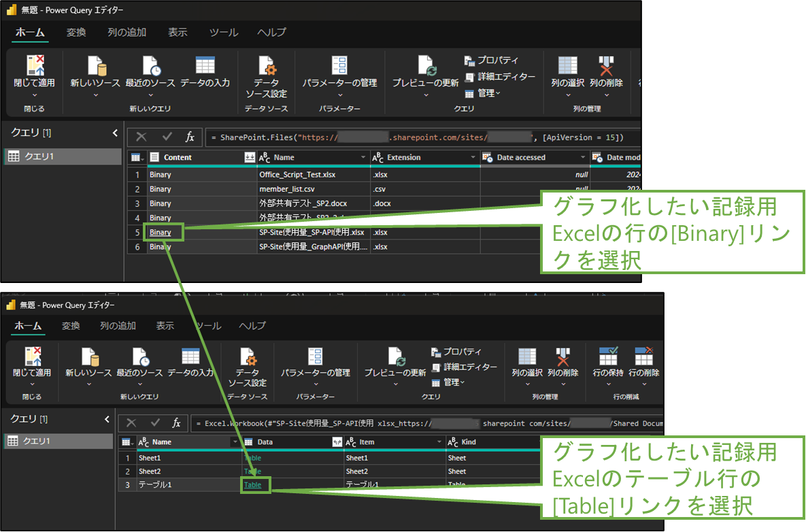
Task: Open データソース設定 in lower window
Action: pos(248,367)
